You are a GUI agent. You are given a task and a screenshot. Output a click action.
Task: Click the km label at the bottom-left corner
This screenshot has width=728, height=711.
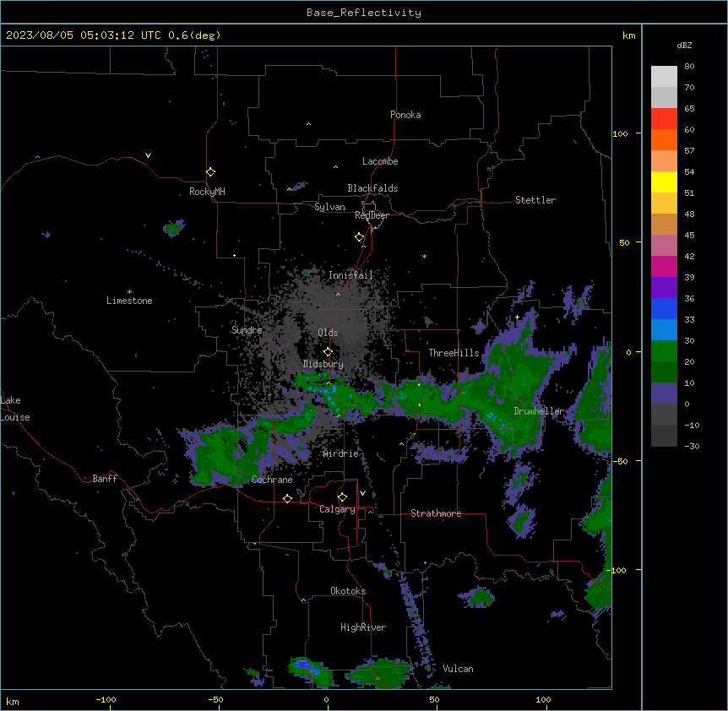coord(13,702)
